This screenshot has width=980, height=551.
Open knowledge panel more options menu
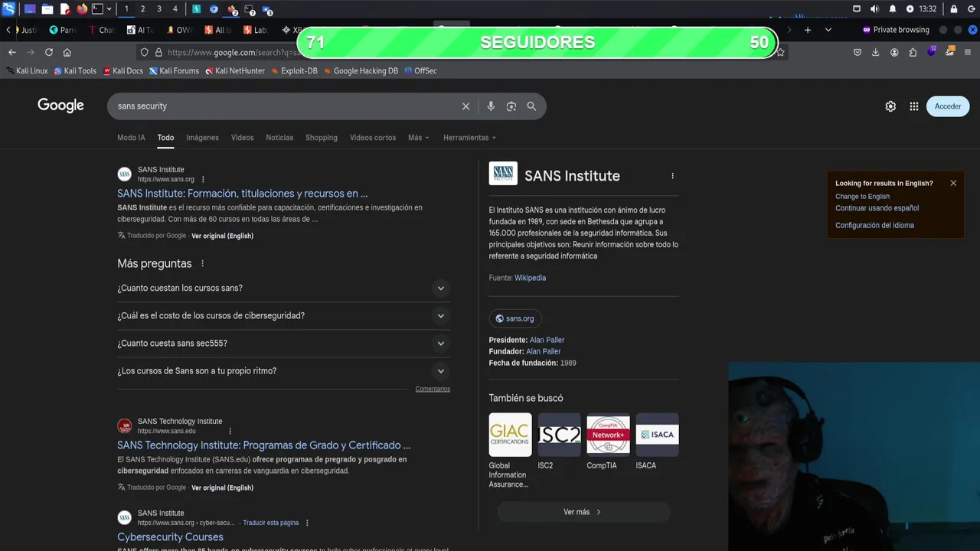click(x=673, y=176)
